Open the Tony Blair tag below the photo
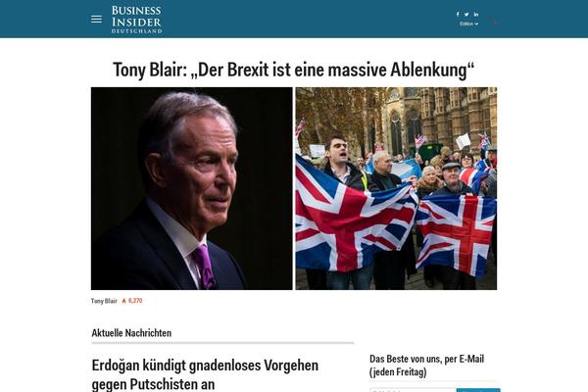Viewport: 588px width, 392px height. 104,301
